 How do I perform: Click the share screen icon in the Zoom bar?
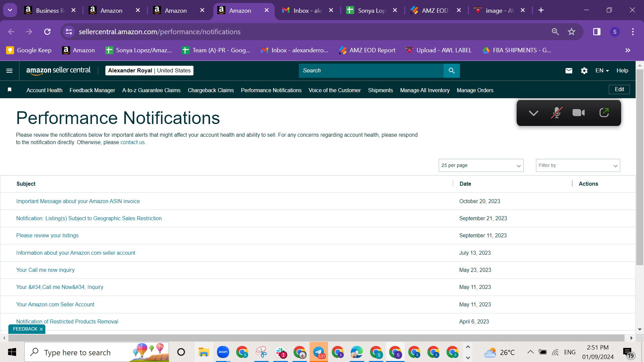[604, 113]
